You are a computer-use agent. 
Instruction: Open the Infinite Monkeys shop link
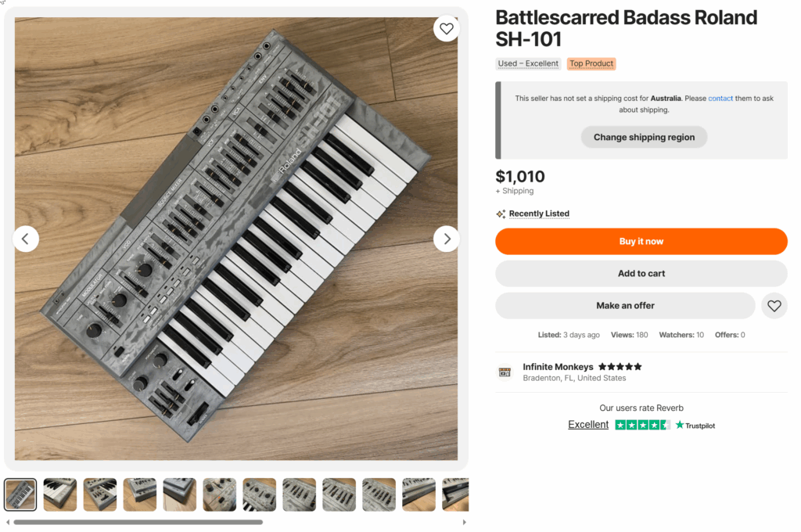558,367
